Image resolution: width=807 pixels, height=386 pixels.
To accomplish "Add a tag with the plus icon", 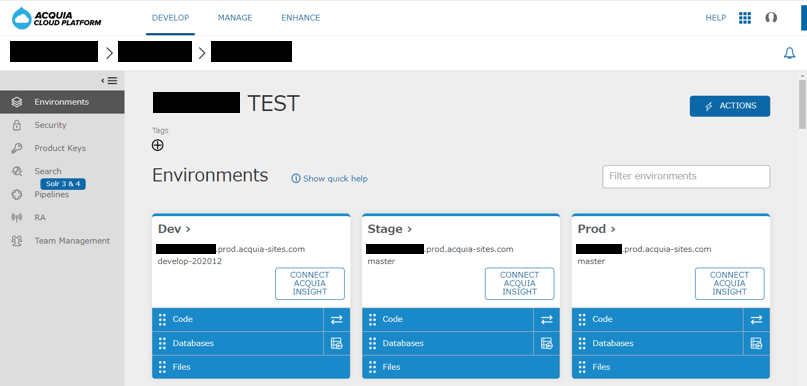I will pos(157,145).
